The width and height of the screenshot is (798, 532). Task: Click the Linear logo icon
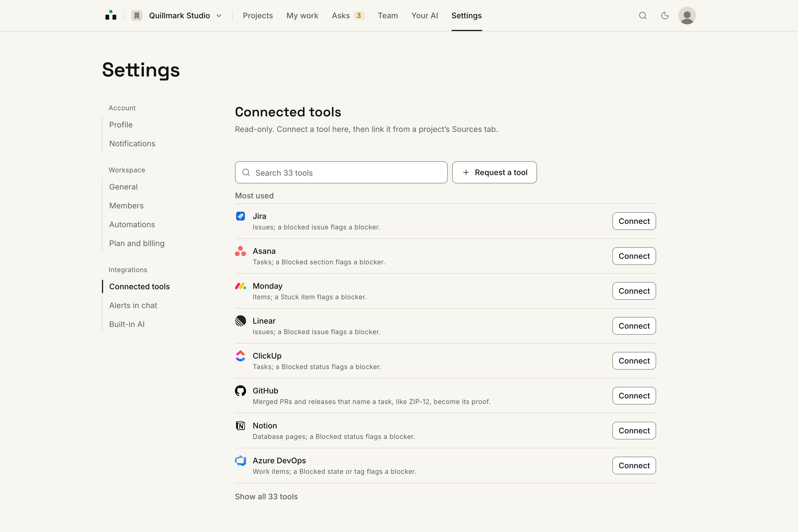[x=240, y=321]
